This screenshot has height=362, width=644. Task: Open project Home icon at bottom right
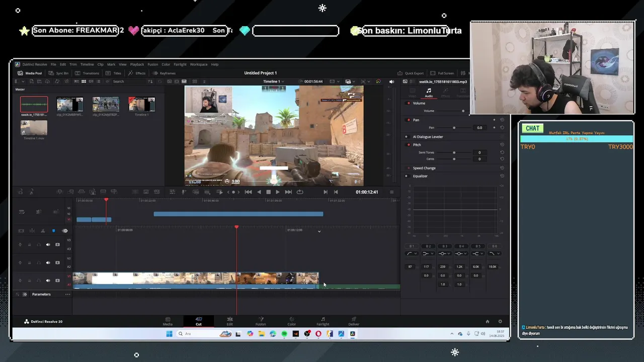[x=487, y=321]
